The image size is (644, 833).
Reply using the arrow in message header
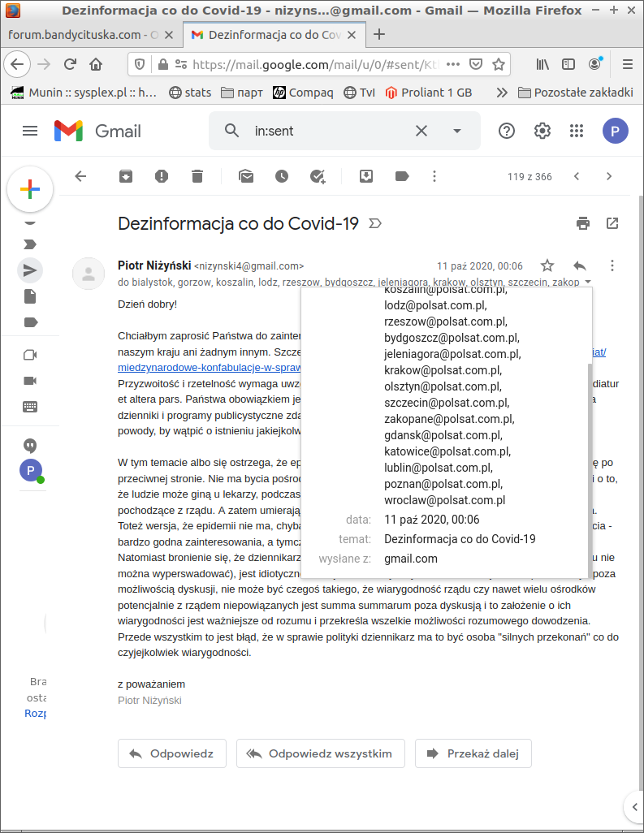(580, 265)
